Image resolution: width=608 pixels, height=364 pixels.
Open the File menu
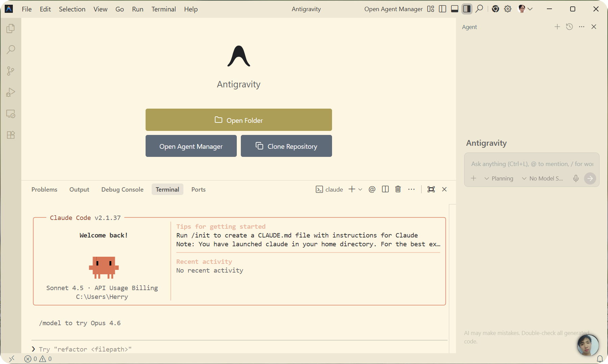click(x=27, y=9)
